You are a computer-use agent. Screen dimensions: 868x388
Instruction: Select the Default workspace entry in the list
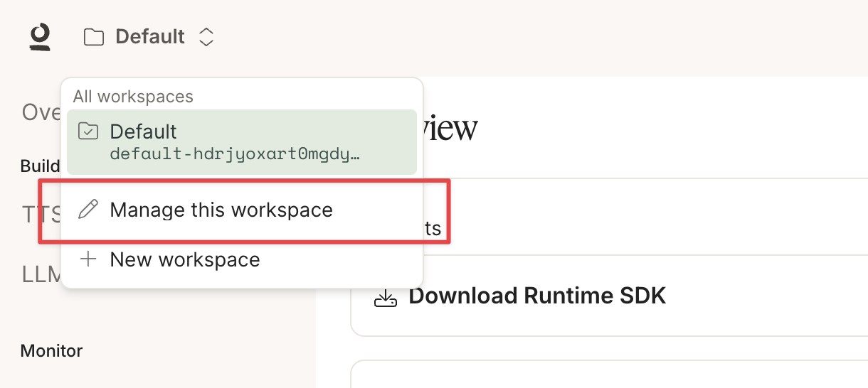[242, 142]
